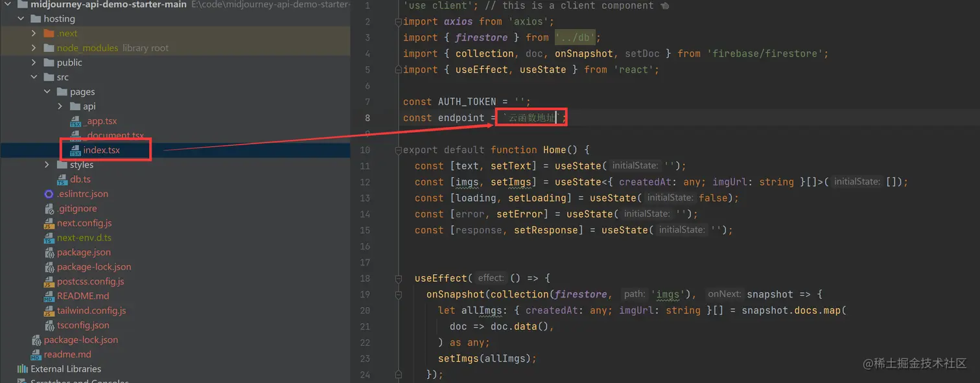Viewport: 980px width, 383px height.
Task: Click the JSON icon beside package.json
Action: 49,253
